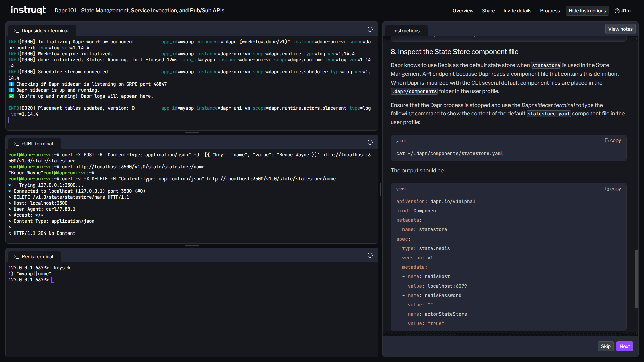Copy the cat statestore.yaml command
644x362 pixels.
(x=613, y=140)
